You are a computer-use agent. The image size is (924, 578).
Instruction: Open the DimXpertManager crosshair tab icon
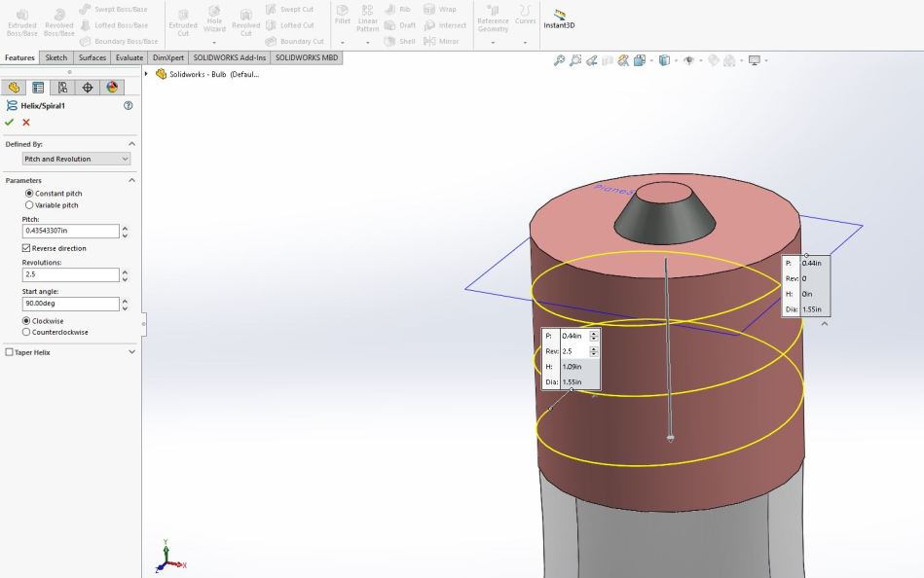88,88
